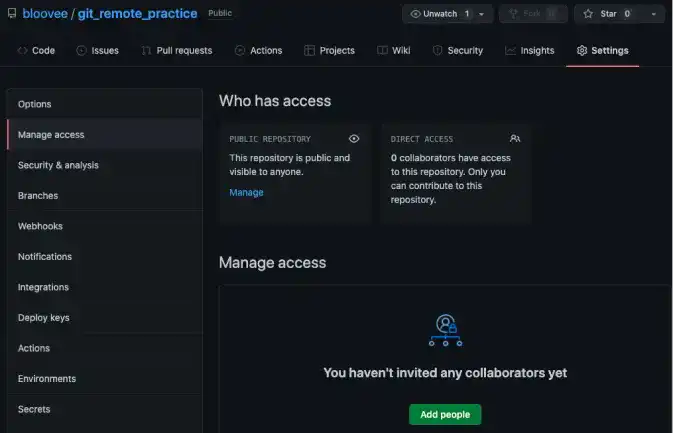Click the Actions play icon
This screenshot has height=433, width=673.
tap(239, 51)
